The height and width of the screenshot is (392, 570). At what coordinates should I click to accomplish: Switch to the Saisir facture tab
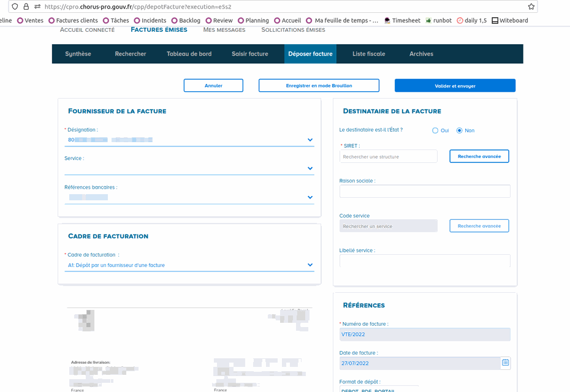coord(249,54)
